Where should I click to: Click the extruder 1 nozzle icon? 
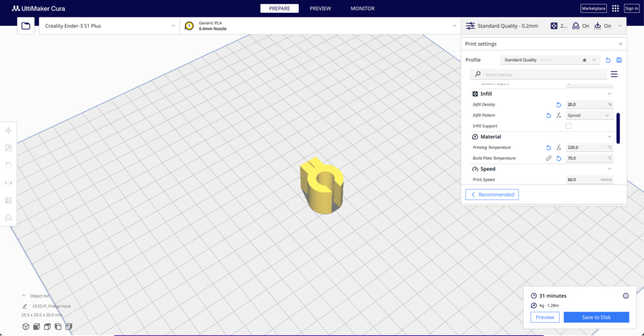click(x=189, y=26)
